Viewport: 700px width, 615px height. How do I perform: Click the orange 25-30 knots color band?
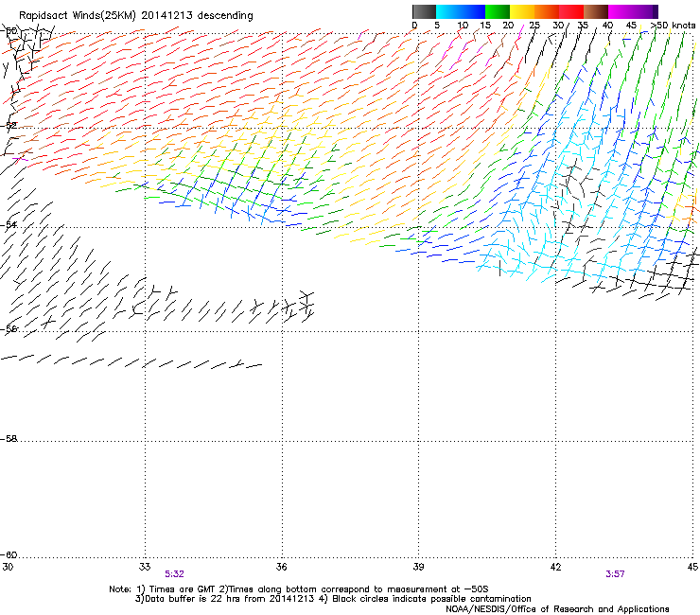click(547, 11)
